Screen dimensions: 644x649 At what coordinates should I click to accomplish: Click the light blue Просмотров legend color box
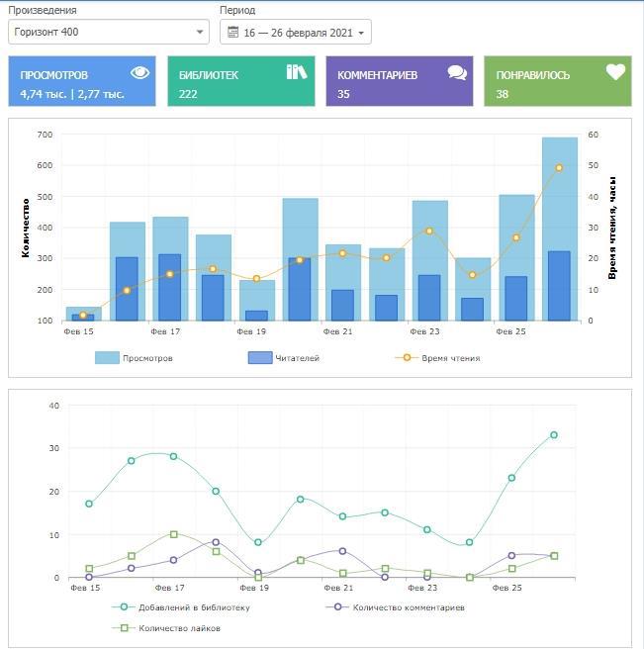tap(108, 358)
